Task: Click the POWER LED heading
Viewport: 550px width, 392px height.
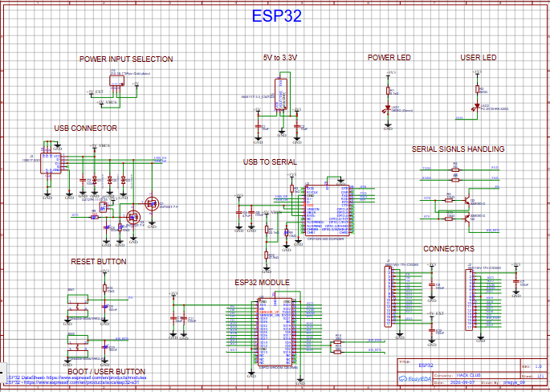Action: pos(389,57)
